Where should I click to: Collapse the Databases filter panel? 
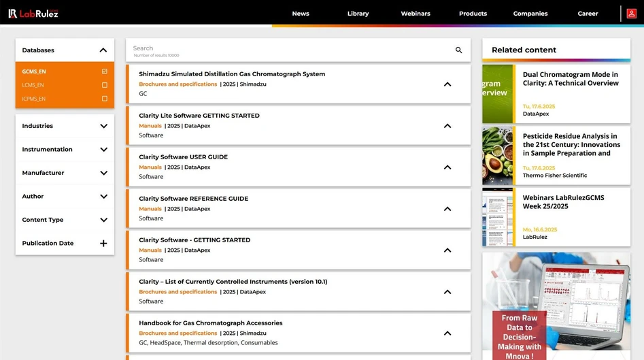(103, 50)
